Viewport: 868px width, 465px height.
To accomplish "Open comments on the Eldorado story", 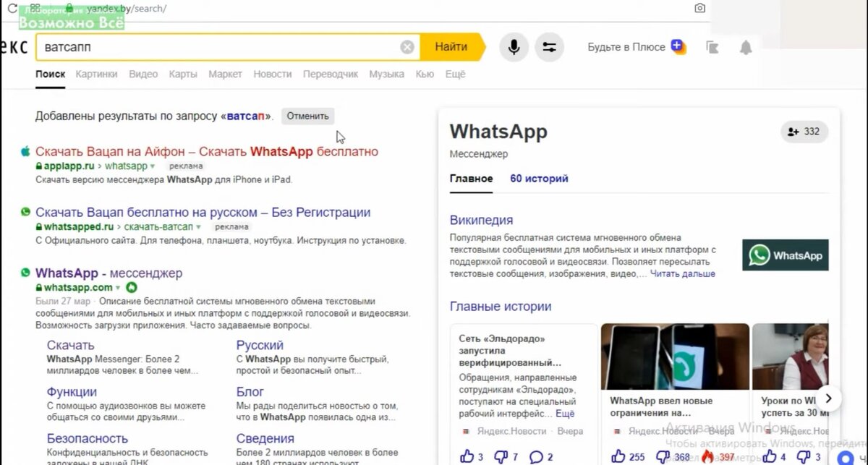I will click(x=536, y=456).
